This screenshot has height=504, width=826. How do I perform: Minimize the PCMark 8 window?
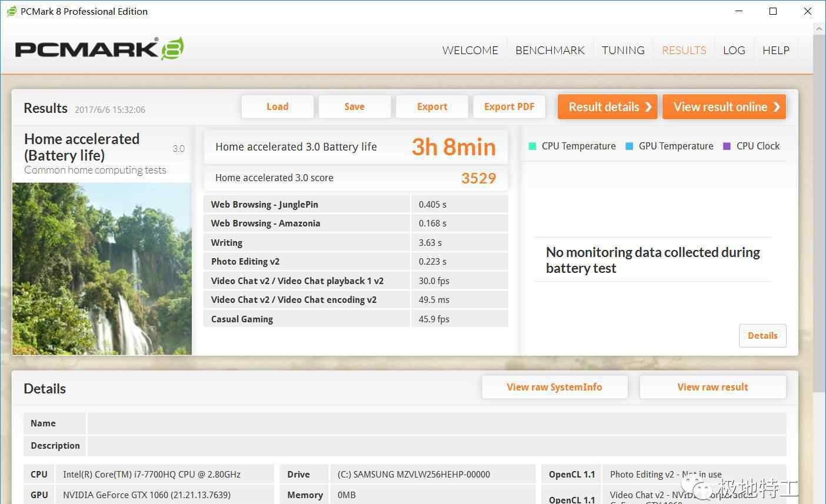click(x=739, y=11)
